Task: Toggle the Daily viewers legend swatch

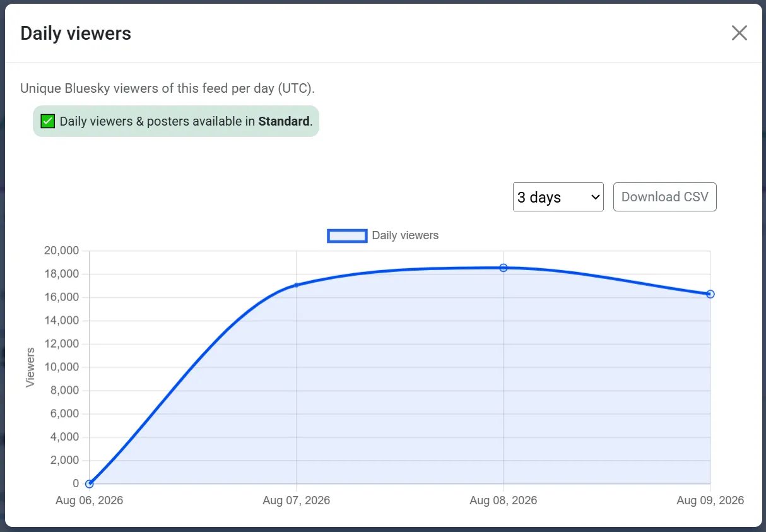Action: tap(347, 235)
